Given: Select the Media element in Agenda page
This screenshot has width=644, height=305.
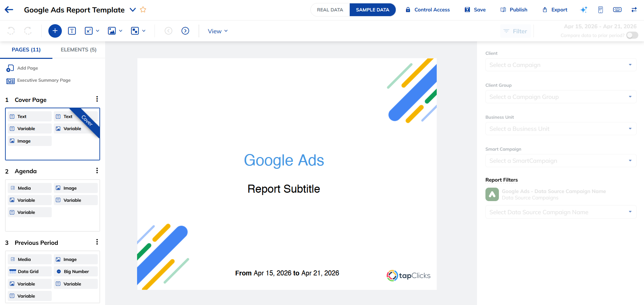Looking at the screenshot, I should 30,188.
